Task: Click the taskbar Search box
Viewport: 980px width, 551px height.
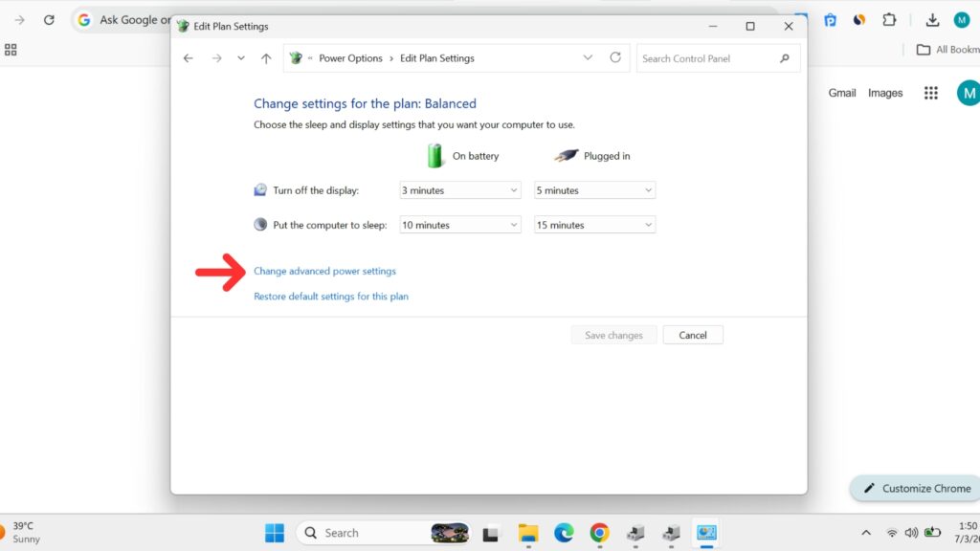Action: pos(383,533)
